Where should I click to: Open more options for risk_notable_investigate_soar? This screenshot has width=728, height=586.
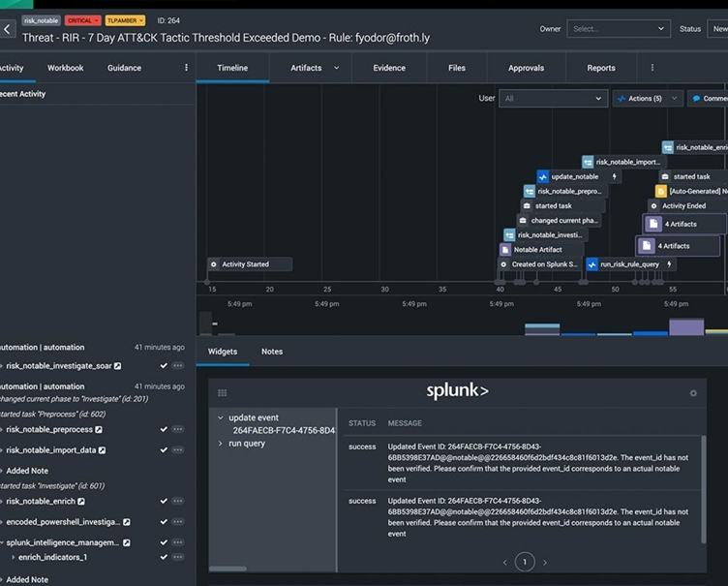pos(177,366)
